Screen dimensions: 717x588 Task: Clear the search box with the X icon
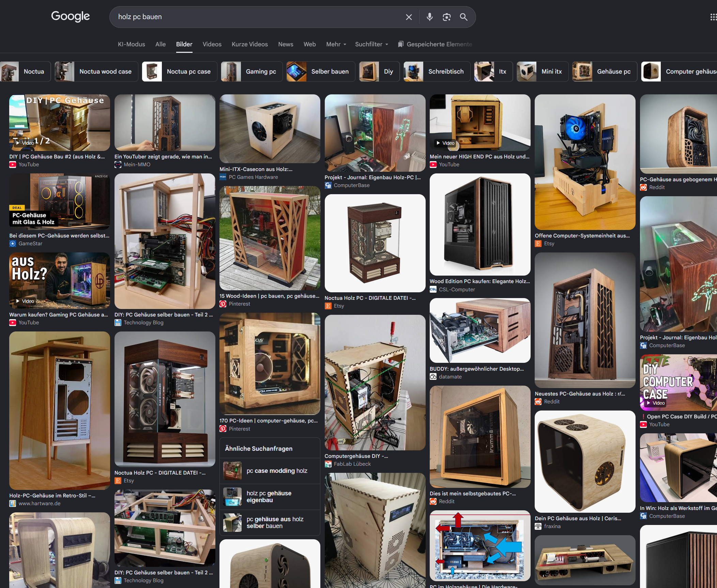click(409, 17)
